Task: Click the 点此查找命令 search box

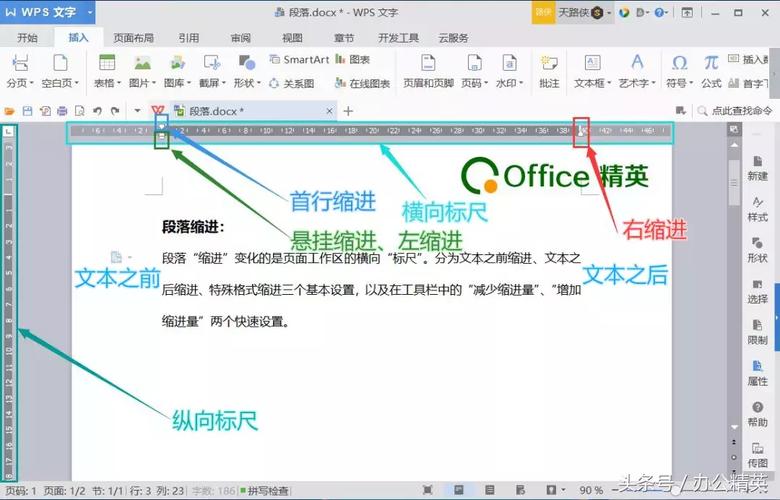Action: 734,111
